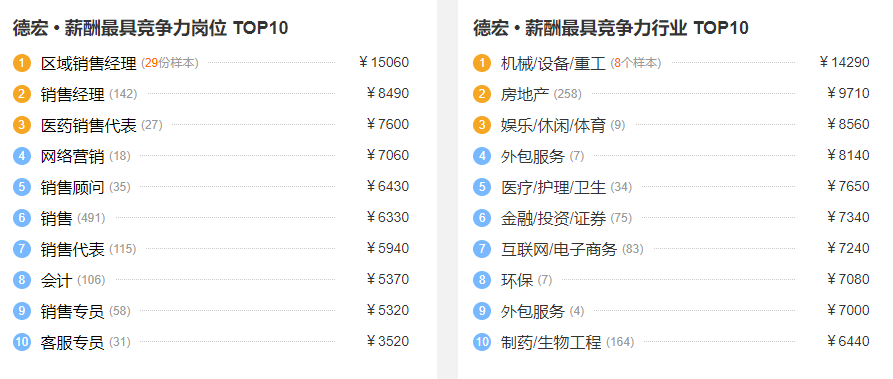Image resolution: width=893 pixels, height=379 pixels.
Task: Click the rank 10 badge beside 客服专员
Action: 22,342
